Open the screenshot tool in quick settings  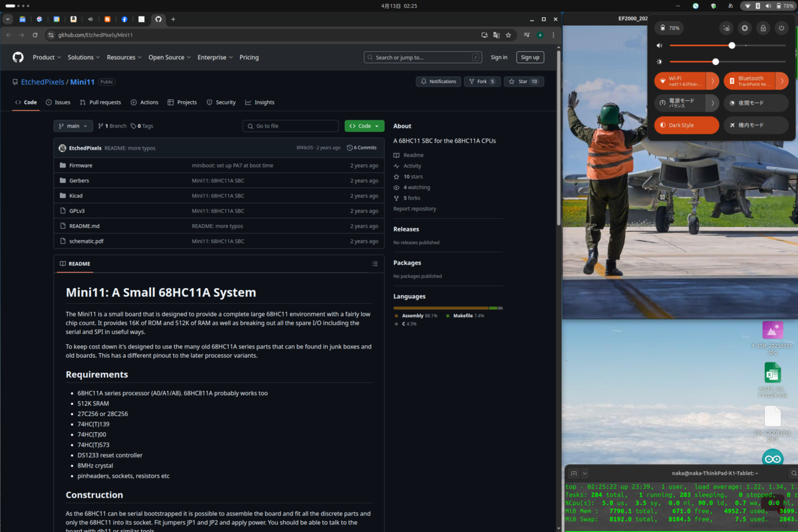726,29
